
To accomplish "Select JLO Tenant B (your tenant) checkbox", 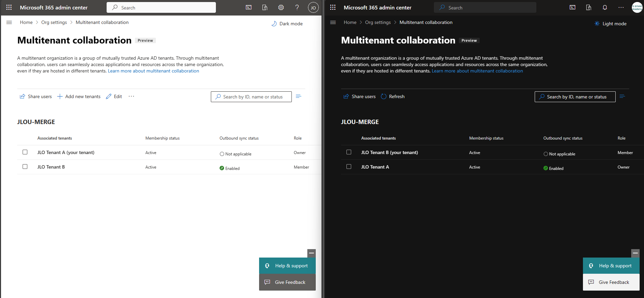I will 349,152.
